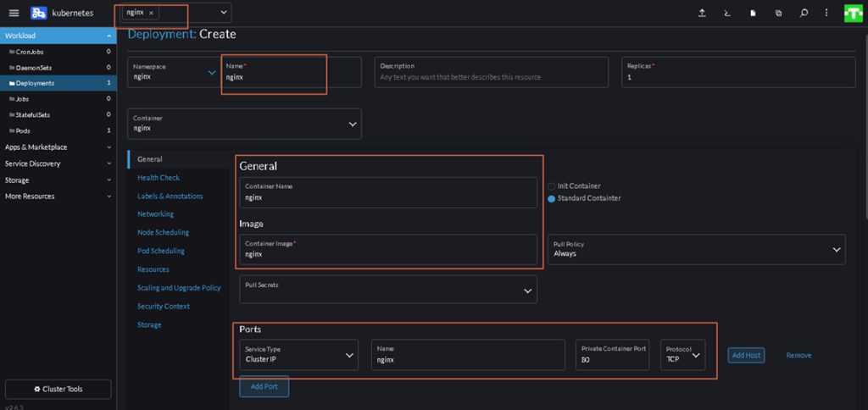Open the kubectl shell terminal icon
This screenshot has width=868, height=410.
click(727, 14)
